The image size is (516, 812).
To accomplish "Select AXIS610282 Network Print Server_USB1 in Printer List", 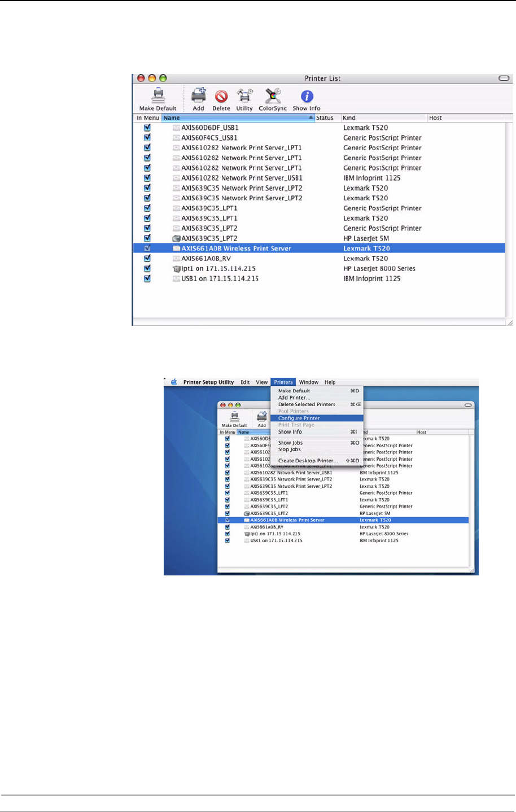I will [x=319, y=178].
